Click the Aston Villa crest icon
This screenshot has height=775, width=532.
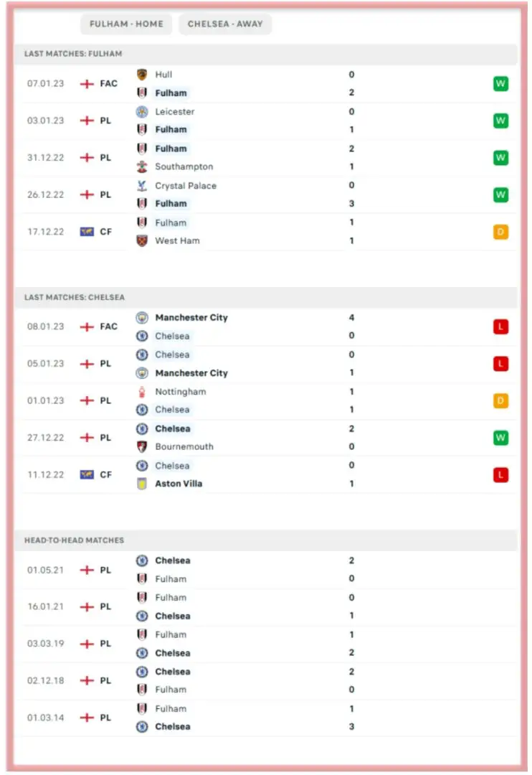[142, 484]
